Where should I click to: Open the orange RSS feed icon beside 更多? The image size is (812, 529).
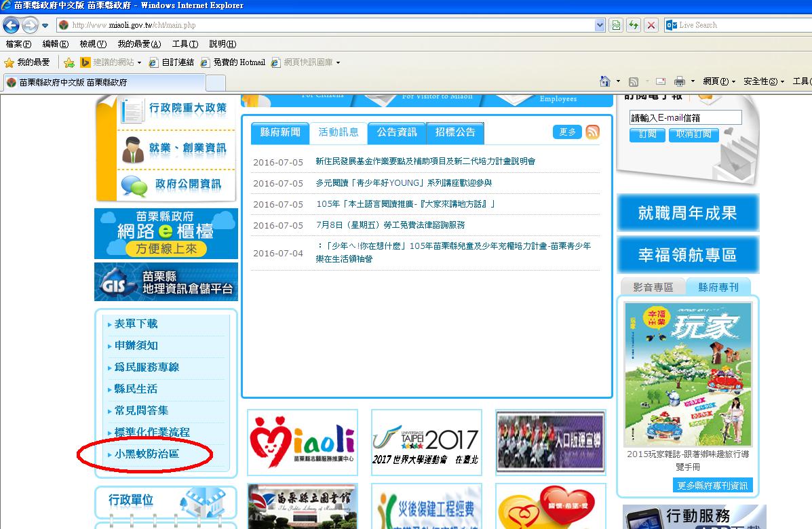(593, 132)
